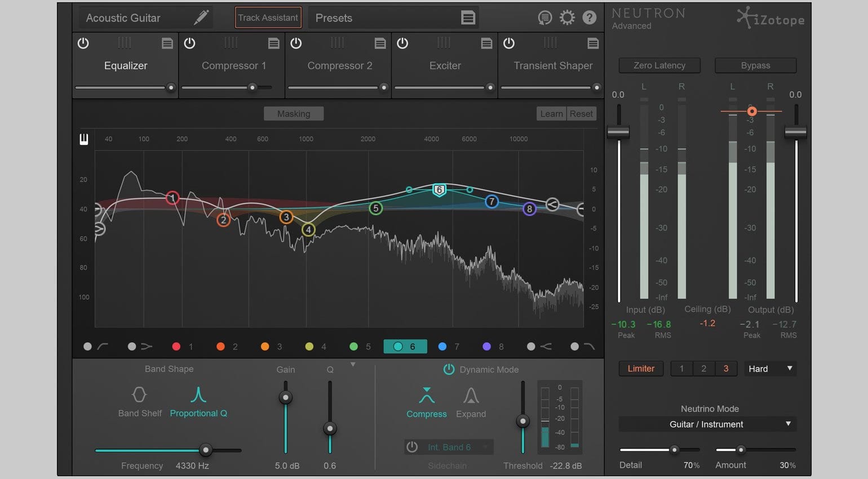Viewport: 868px width, 479px height.
Task: Toggle the Dynamic Mode power button
Action: click(x=449, y=369)
